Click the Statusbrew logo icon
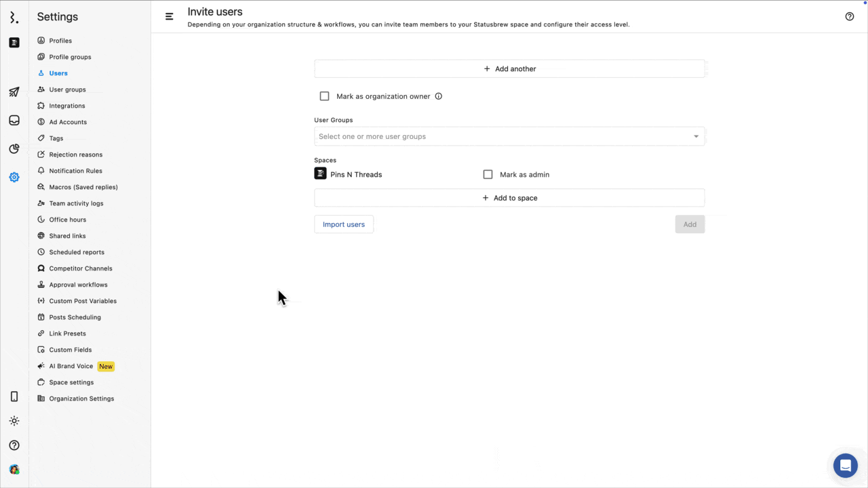Image resolution: width=868 pixels, height=488 pixels. pyautogui.click(x=14, y=18)
